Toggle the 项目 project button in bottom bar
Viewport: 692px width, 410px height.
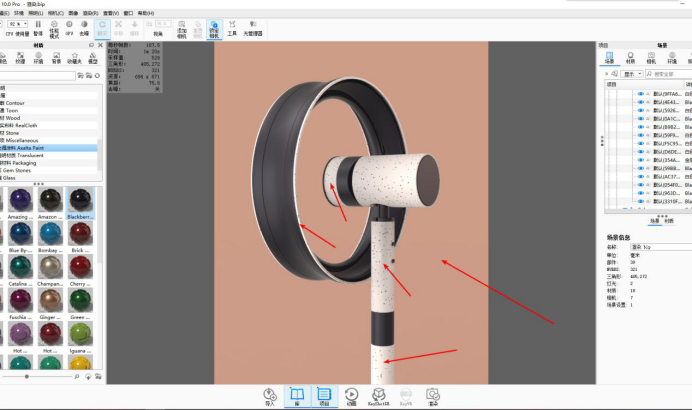pyautogui.click(x=324, y=396)
